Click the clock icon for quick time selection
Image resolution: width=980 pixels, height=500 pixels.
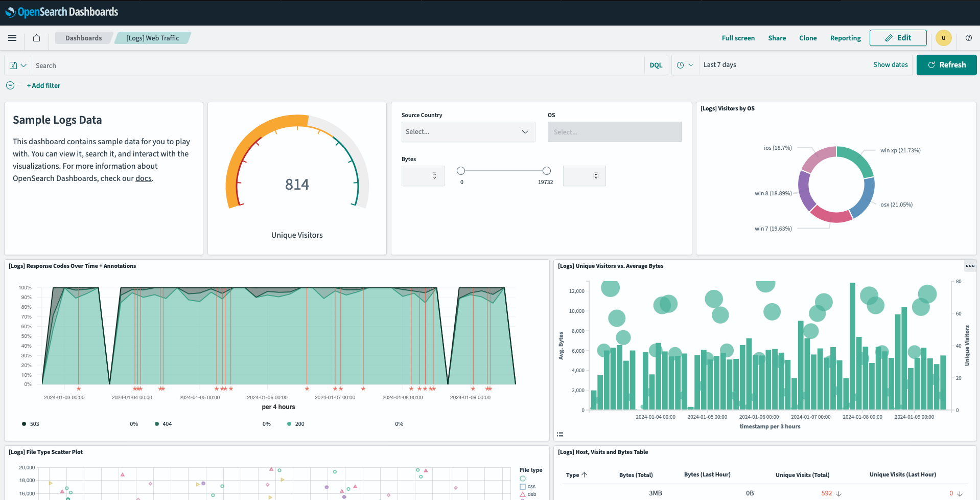point(680,65)
